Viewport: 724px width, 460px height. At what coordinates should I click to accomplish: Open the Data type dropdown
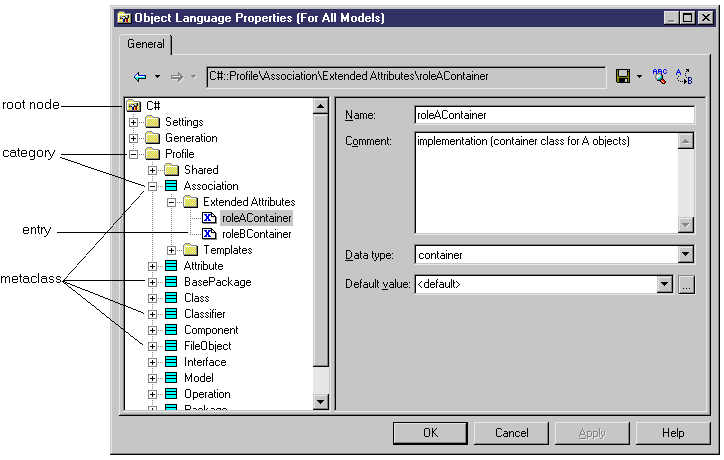[686, 254]
